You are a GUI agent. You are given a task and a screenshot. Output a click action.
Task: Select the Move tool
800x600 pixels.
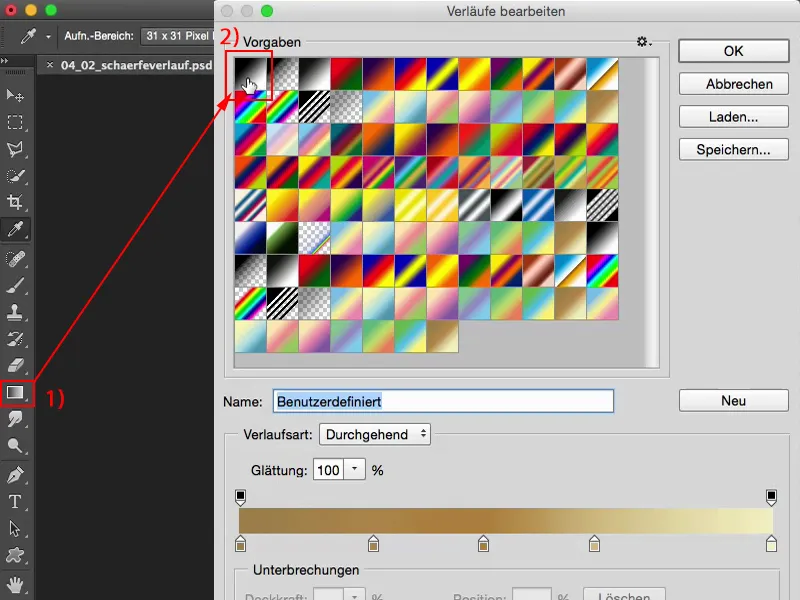click(x=15, y=95)
